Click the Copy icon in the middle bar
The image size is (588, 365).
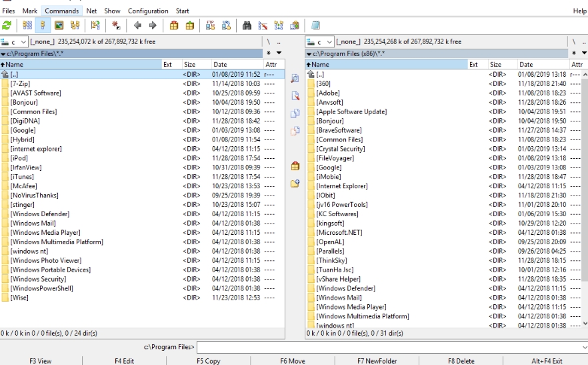point(295,113)
